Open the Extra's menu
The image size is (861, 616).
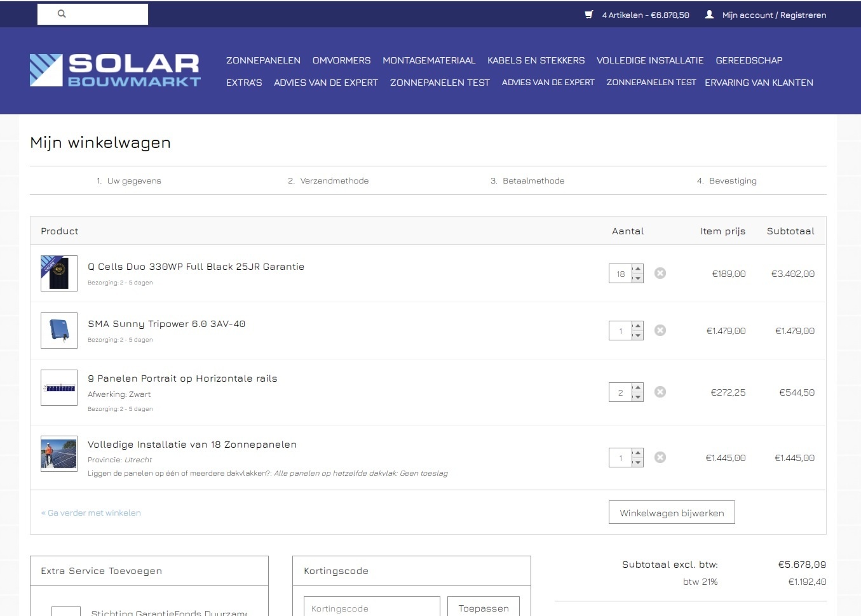tap(244, 83)
